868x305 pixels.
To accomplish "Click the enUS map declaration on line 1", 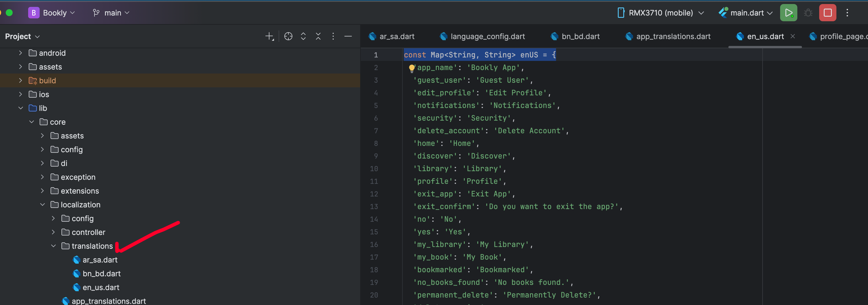I will [x=479, y=55].
